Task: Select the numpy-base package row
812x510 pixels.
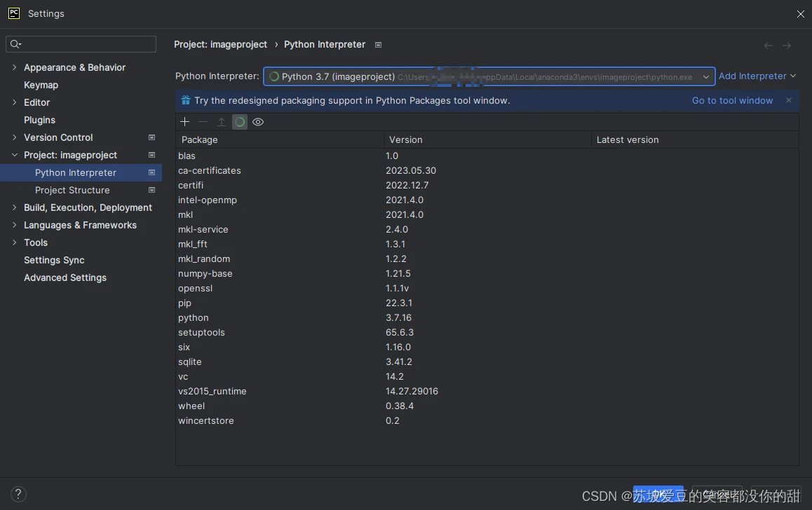Action: point(487,274)
